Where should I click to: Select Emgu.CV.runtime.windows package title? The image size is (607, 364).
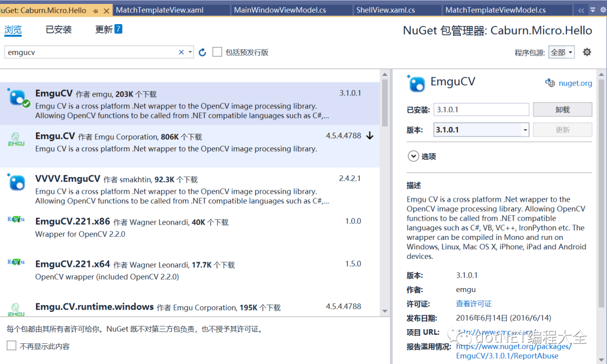(x=94, y=307)
